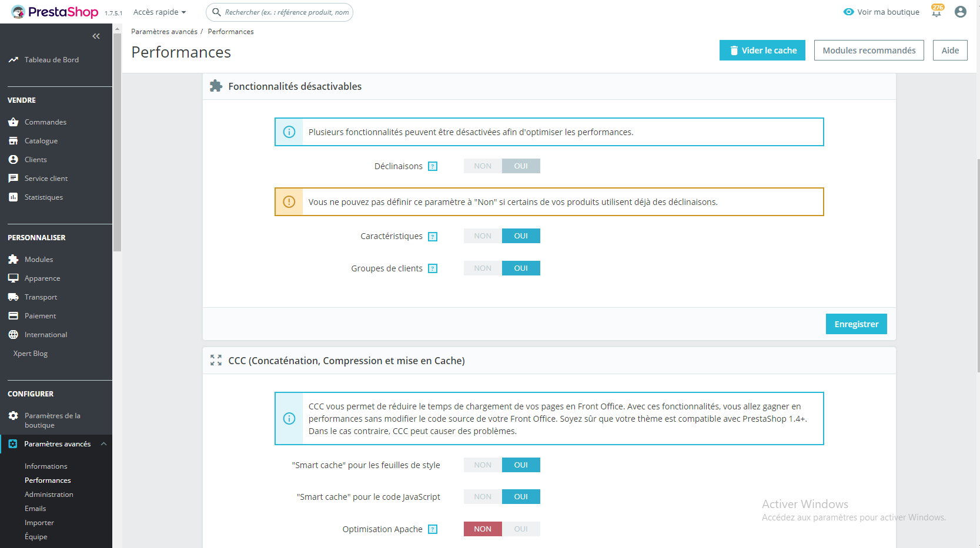Set Optimisation Apache to NON

[x=483, y=529]
